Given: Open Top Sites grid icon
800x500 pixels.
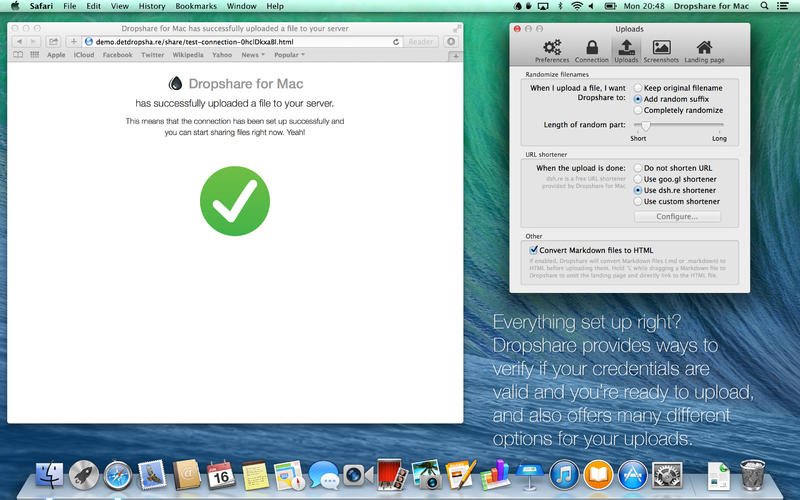Looking at the screenshot, I should (35, 55).
